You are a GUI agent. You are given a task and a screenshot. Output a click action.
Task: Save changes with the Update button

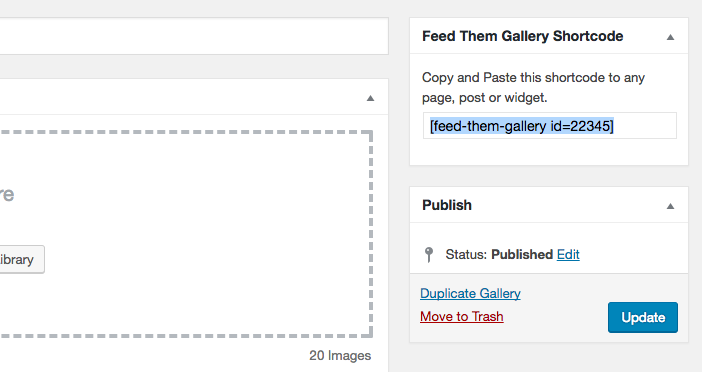642,317
